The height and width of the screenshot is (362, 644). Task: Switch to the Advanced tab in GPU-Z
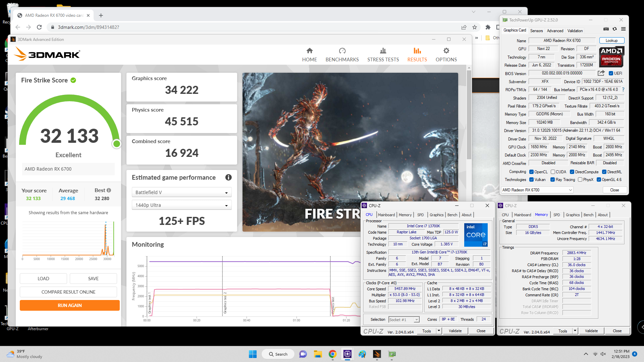555,31
